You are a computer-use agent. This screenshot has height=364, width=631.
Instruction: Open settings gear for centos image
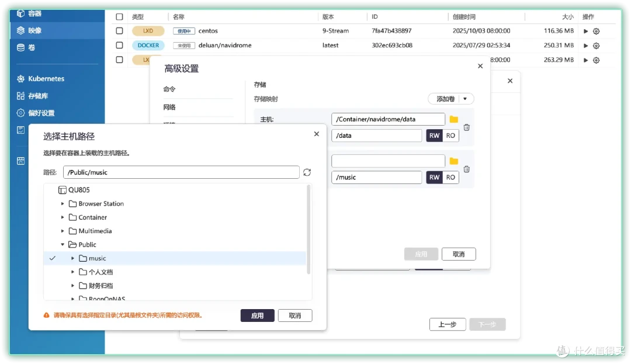point(597,31)
